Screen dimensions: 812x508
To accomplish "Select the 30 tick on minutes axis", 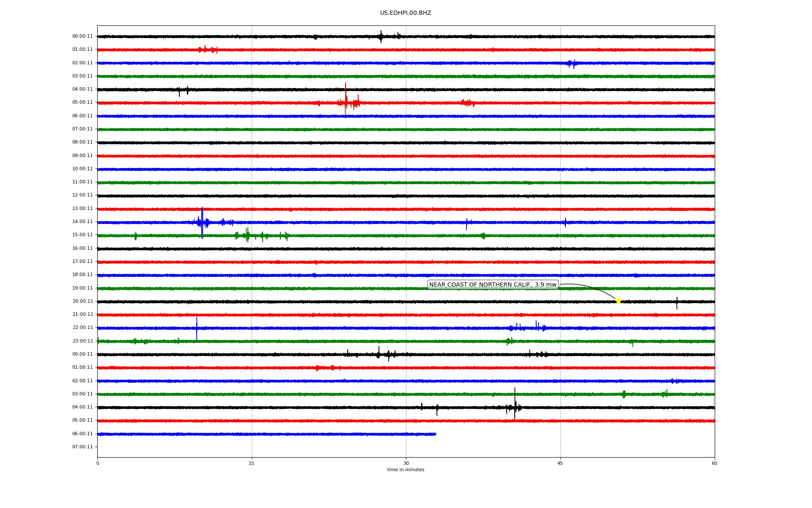I will 406,464.
